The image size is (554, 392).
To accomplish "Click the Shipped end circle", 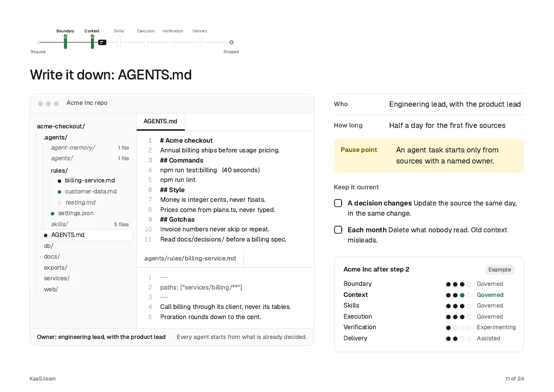I will (231, 42).
